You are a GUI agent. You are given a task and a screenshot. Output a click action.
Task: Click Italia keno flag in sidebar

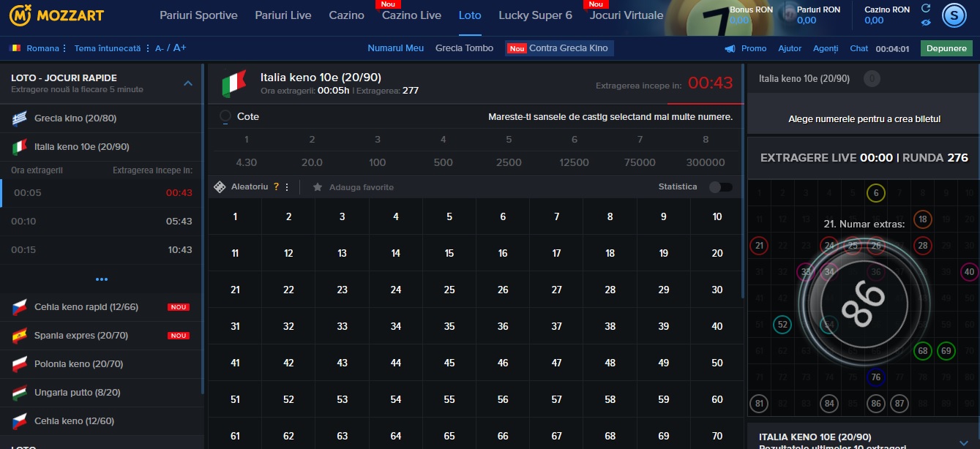coord(20,147)
